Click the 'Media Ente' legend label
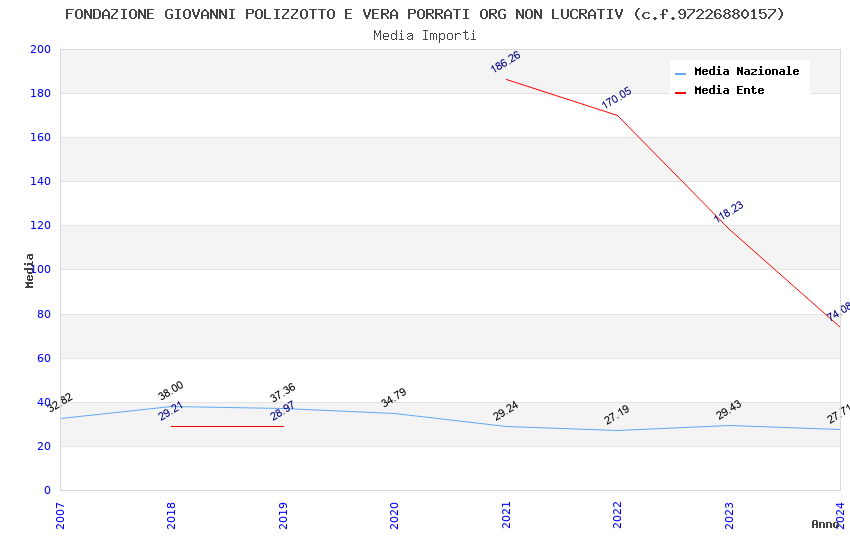The image size is (850, 550). point(729,90)
